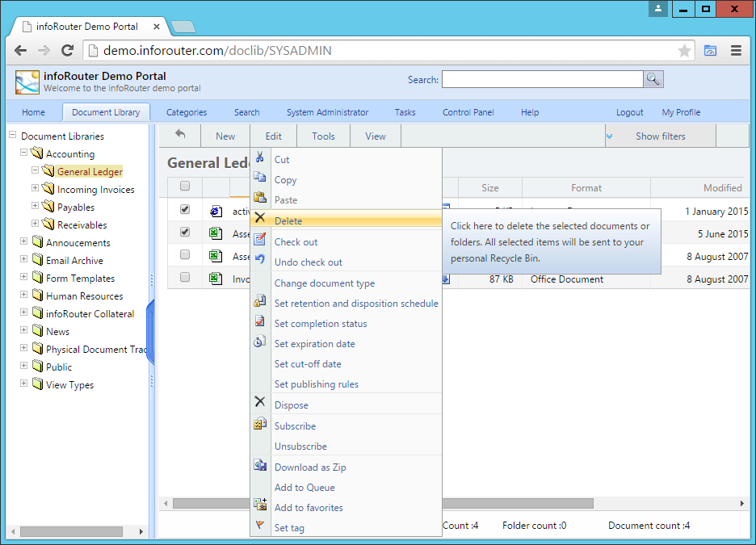Reload the page with refresh icon
This screenshot has height=545, width=756.
coord(68,50)
